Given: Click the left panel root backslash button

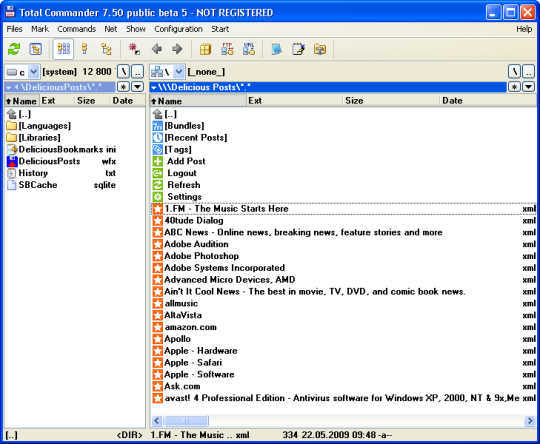Looking at the screenshot, I should pyautogui.click(x=123, y=72).
